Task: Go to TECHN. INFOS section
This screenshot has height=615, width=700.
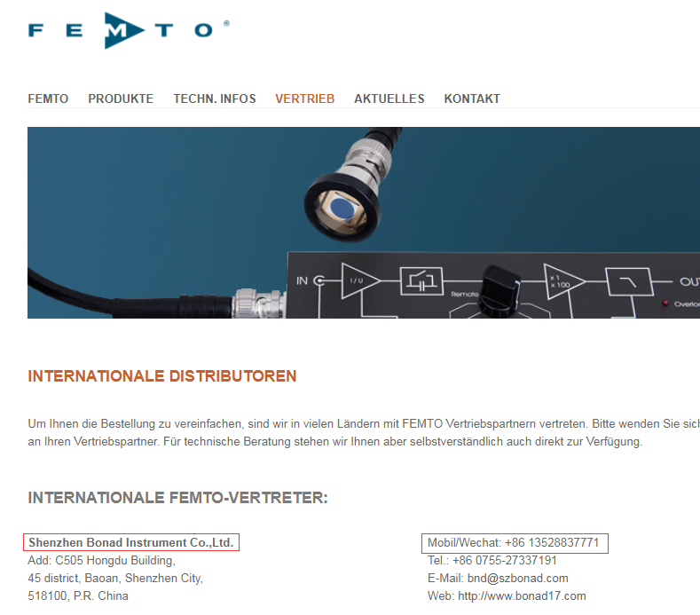Action: [215, 99]
